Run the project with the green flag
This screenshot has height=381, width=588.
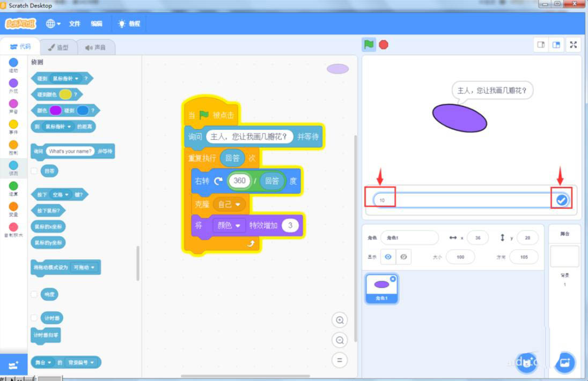pos(369,45)
